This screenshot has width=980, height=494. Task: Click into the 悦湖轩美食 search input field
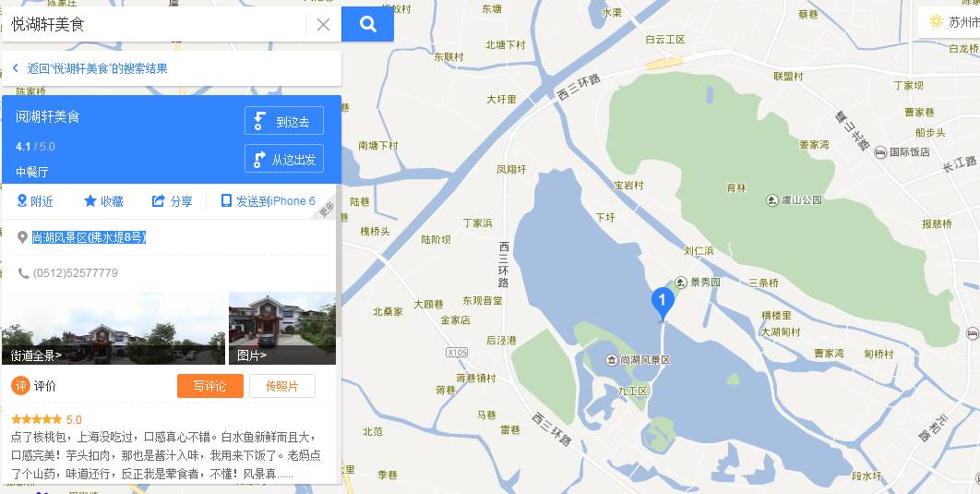click(x=156, y=25)
